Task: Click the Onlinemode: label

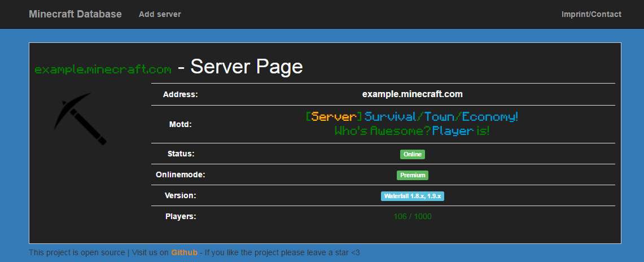Action: [180, 174]
